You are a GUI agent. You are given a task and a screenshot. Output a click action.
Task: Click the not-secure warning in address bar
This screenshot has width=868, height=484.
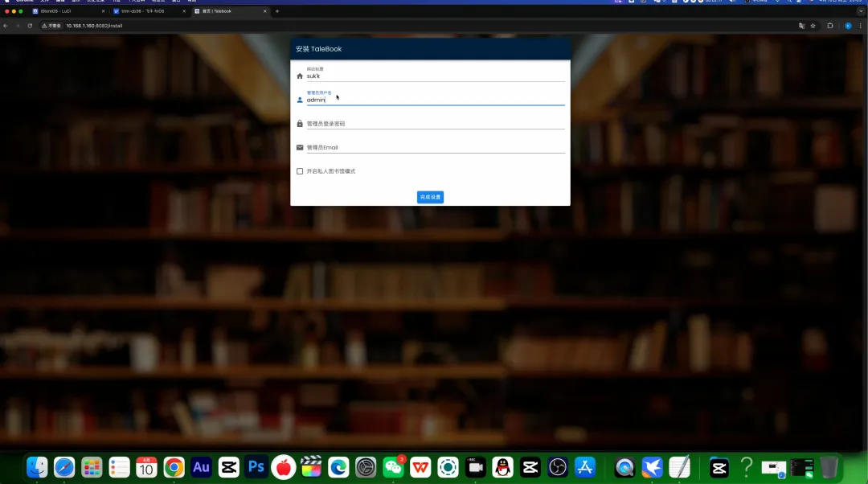point(51,26)
